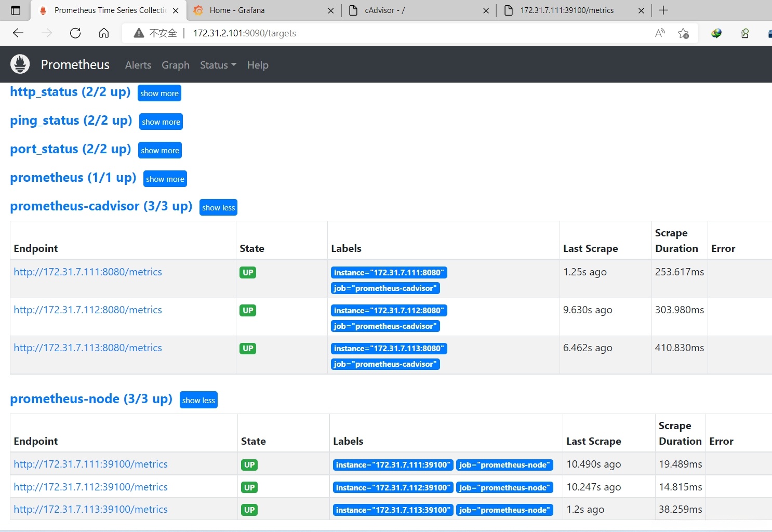Open endpoint http://172.31.7.113:8080/metrics
772x532 pixels.
pyautogui.click(x=88, y=348)
